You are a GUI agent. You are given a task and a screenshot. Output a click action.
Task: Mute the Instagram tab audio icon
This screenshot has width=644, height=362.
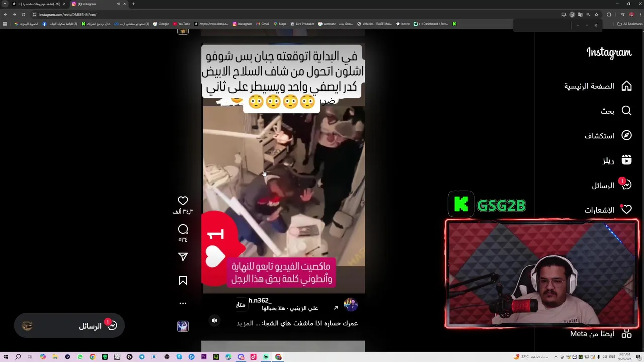[118, 4]
